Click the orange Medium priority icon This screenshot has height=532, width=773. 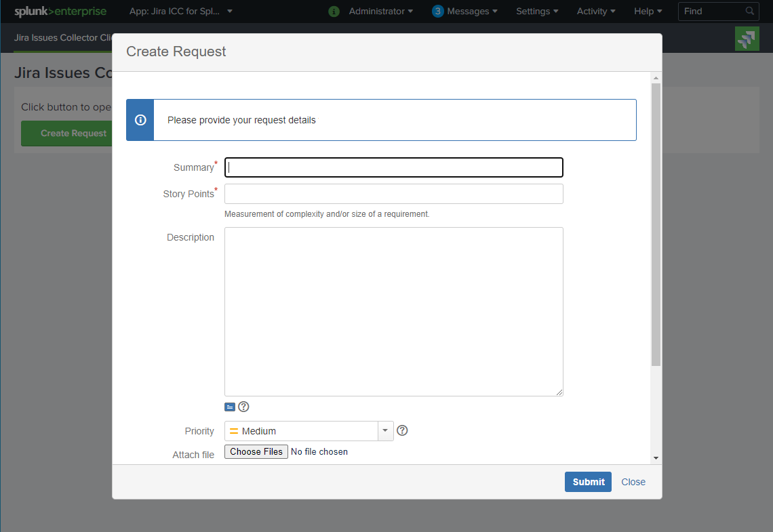[x=234, y=431]
